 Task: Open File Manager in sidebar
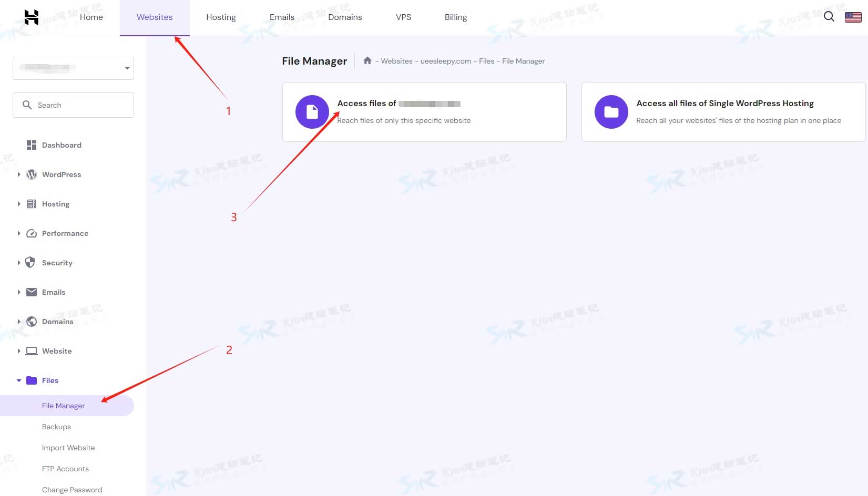point(67,406)
